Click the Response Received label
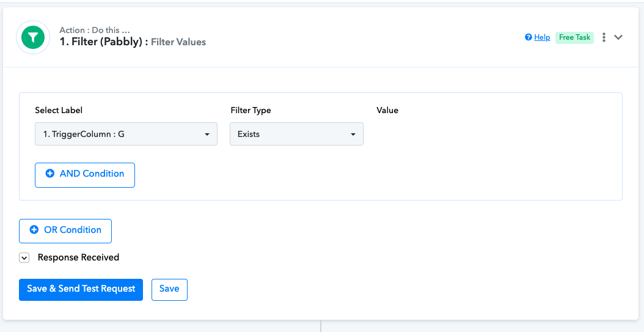The width and height of the screenshot is (644, 332). click(x=78, y=257)
